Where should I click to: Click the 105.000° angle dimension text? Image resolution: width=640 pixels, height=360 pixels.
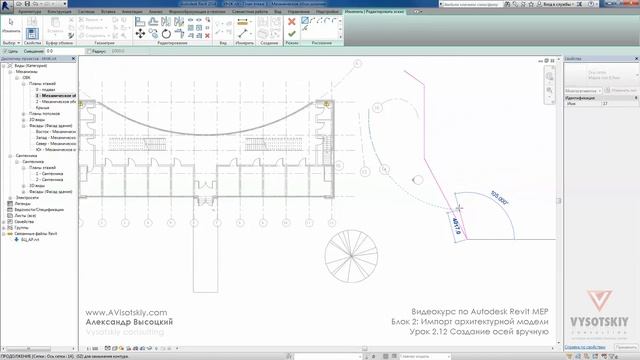point(499,198)
